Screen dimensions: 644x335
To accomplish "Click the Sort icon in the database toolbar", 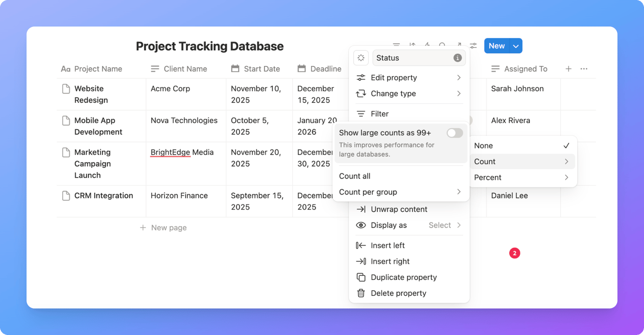I will (412, 45).
